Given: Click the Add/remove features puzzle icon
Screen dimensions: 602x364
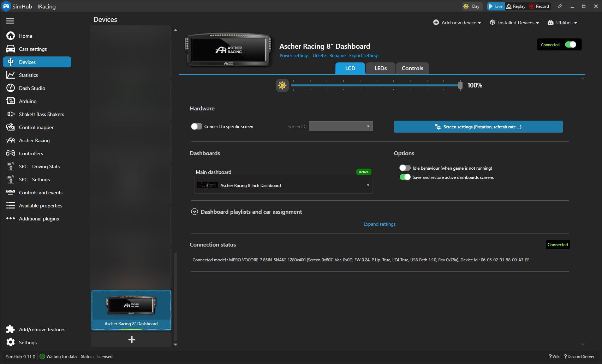Looking at the screenshot, I should [11, 329].
